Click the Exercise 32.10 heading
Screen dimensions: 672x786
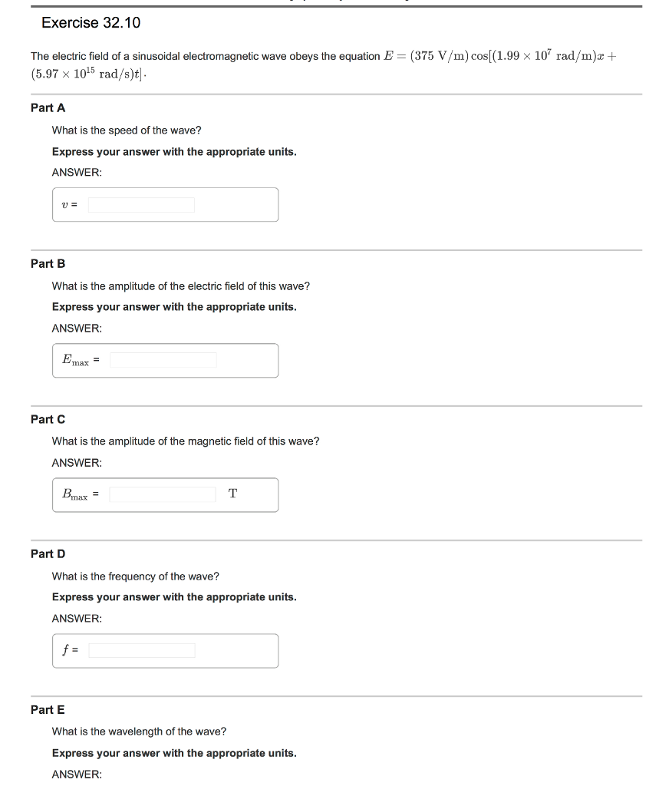point(91,23)
